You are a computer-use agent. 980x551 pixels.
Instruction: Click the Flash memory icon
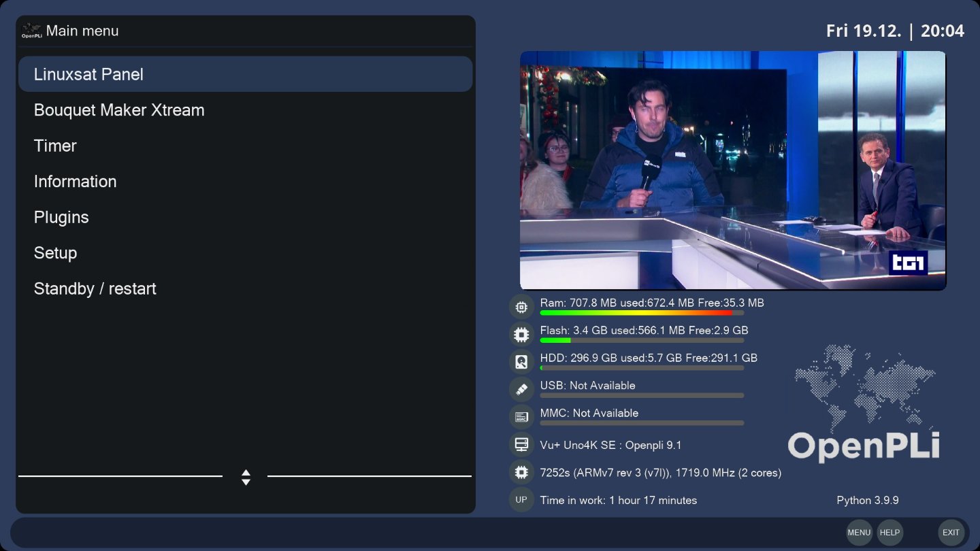tap(521, 335)
